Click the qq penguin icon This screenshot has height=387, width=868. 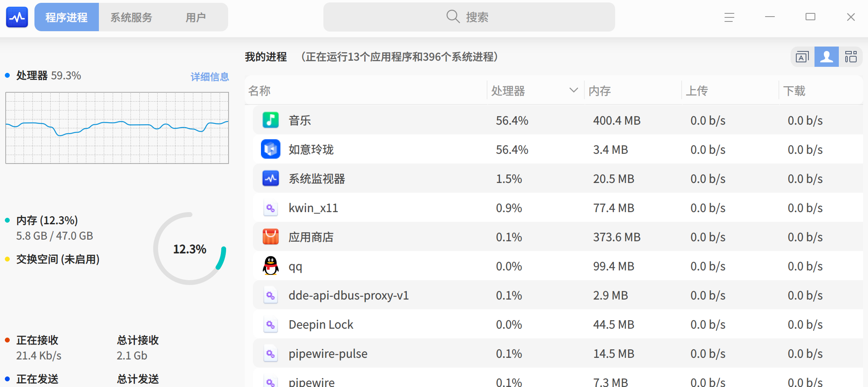(x=271, y=266)
